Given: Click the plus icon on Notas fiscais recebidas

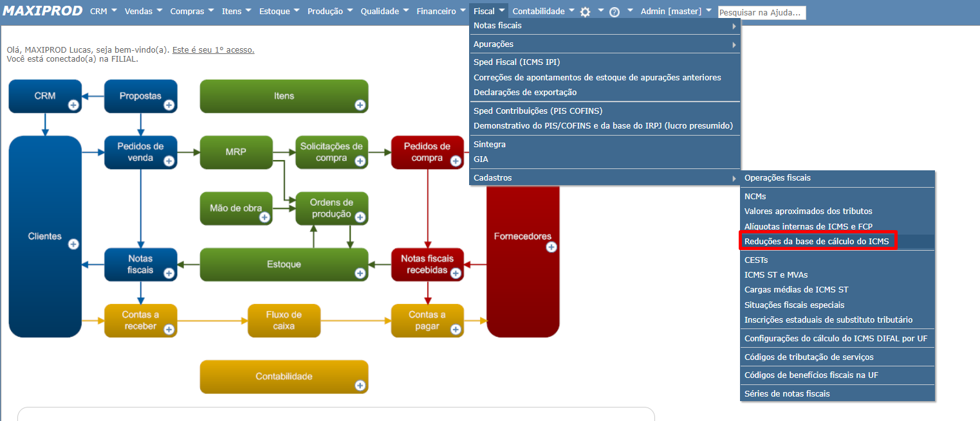Looking at the screenshot, I should [456, 273].
